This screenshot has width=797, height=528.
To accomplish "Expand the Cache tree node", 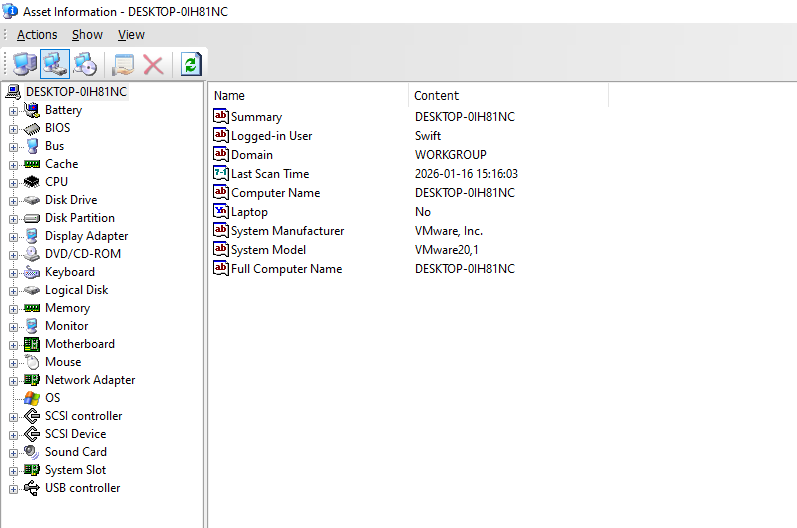I will pos(13,165).
